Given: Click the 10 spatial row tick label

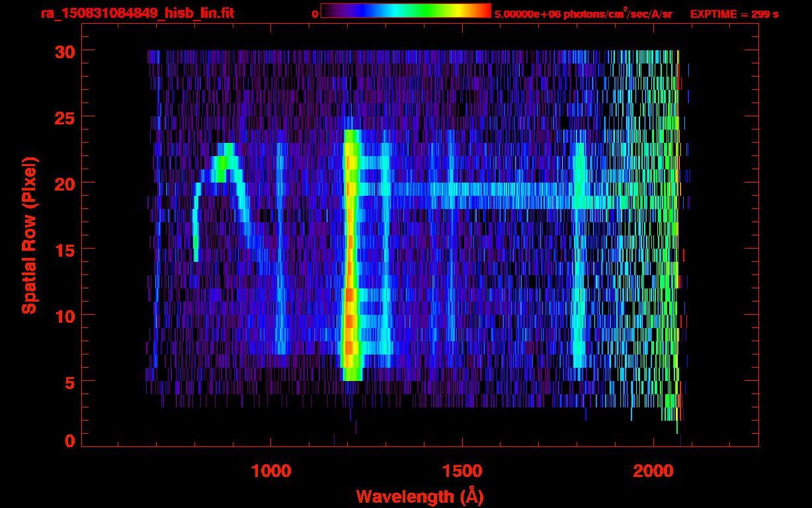Looking at the screenshot, I should 63,316.
